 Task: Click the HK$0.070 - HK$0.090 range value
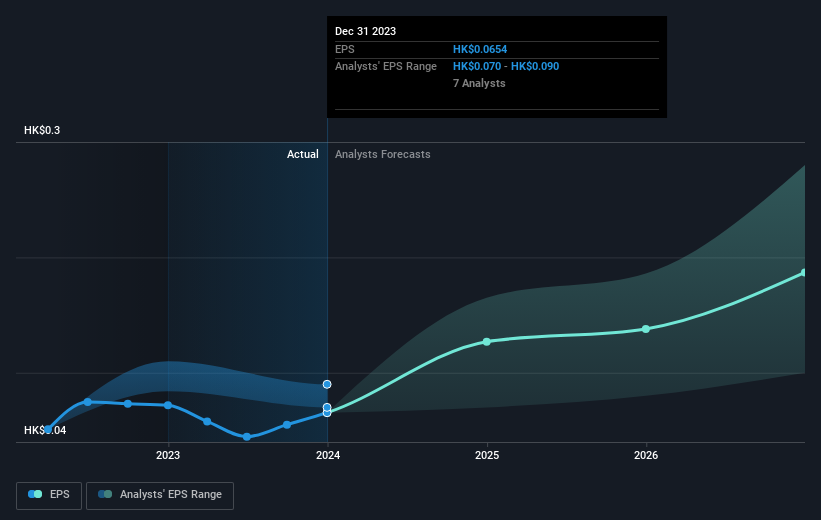(506, 67)
